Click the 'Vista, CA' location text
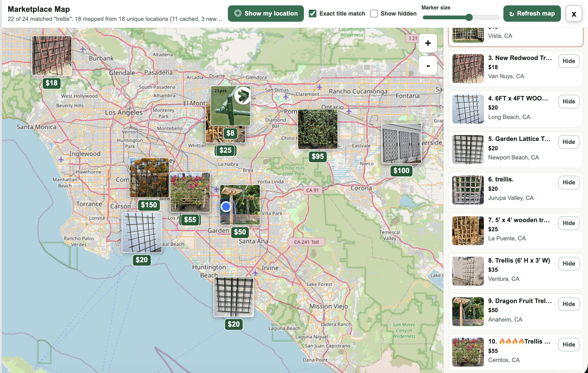Image resolution: width=588 pixels, height=373 pixels. (500, 36)
